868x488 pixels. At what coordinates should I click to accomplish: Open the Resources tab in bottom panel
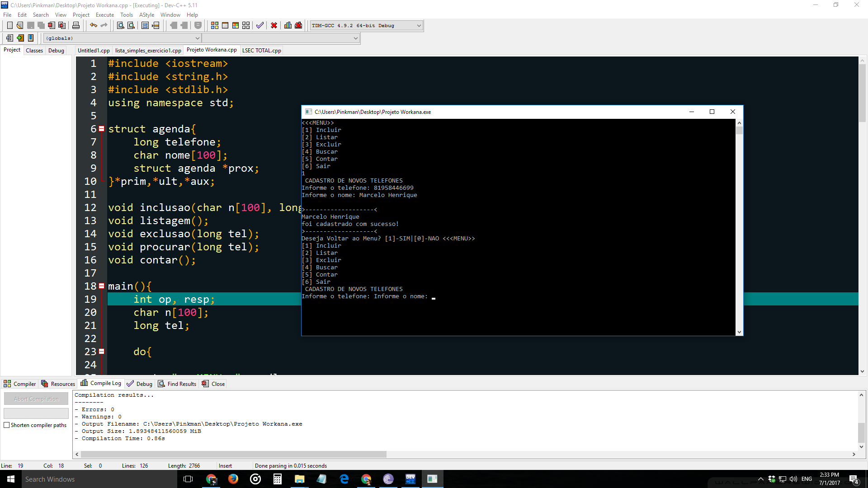coord(58,384)
